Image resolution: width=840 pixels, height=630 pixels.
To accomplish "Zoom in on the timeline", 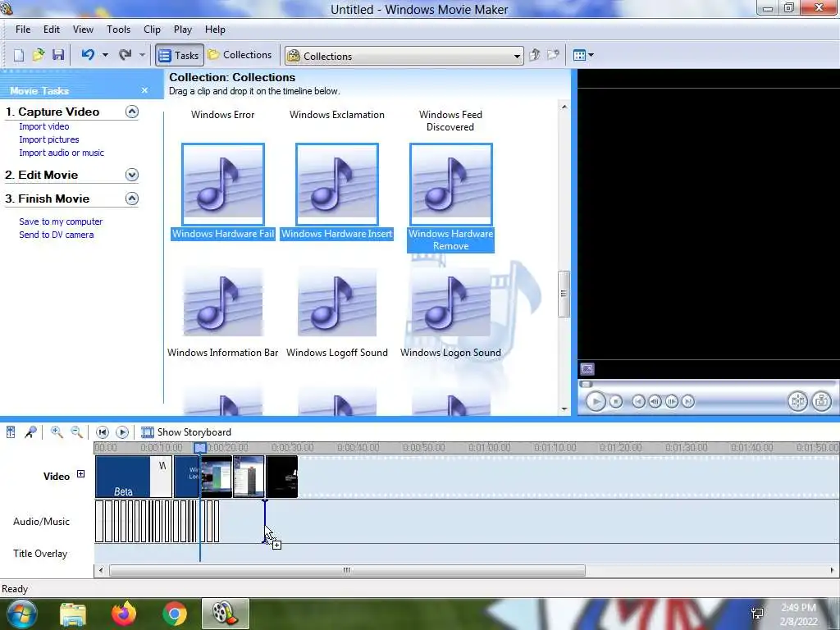I will 57,431.
